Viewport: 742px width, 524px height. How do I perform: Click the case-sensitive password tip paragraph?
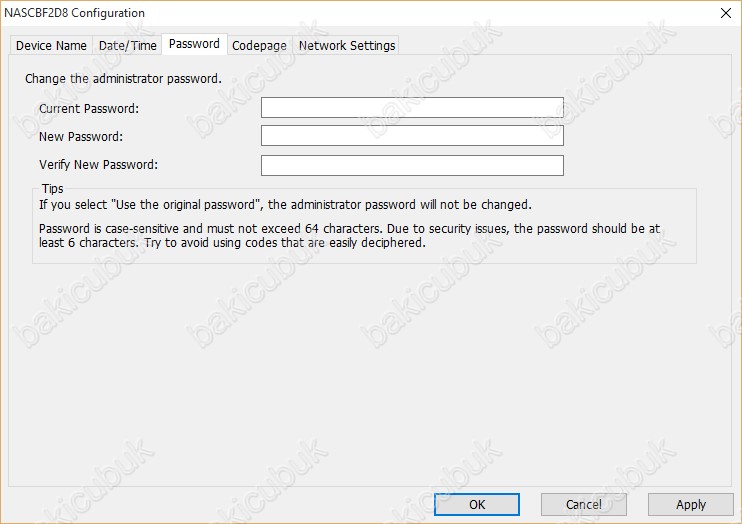pyautogui.click(x=349, y=235)
